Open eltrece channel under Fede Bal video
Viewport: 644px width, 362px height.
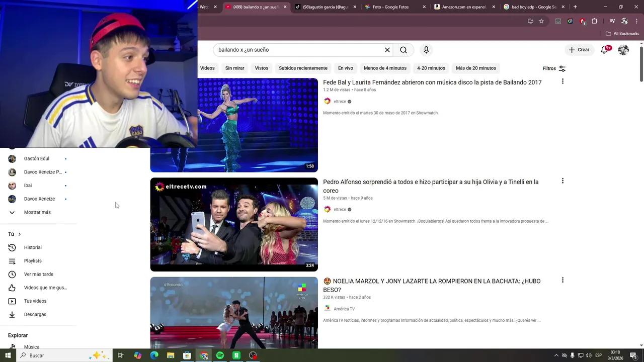(340, 102)
